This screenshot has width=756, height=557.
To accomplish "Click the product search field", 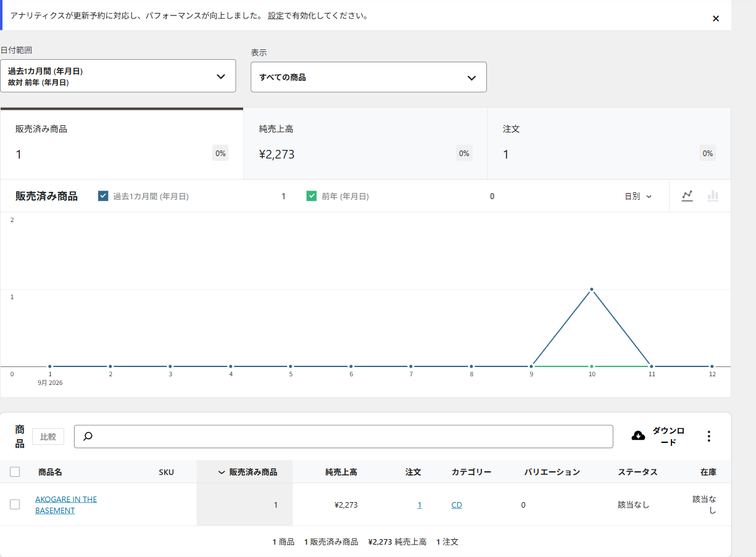I will click(344, 436).
